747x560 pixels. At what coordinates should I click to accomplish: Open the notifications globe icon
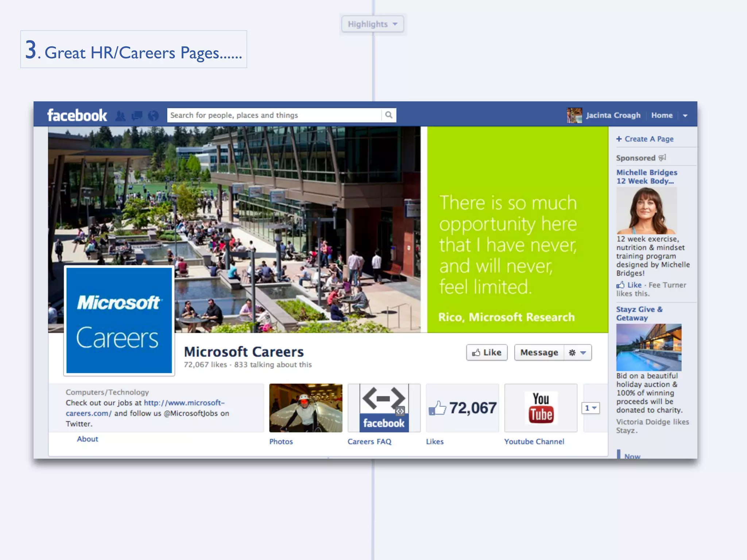pos(154,116)
